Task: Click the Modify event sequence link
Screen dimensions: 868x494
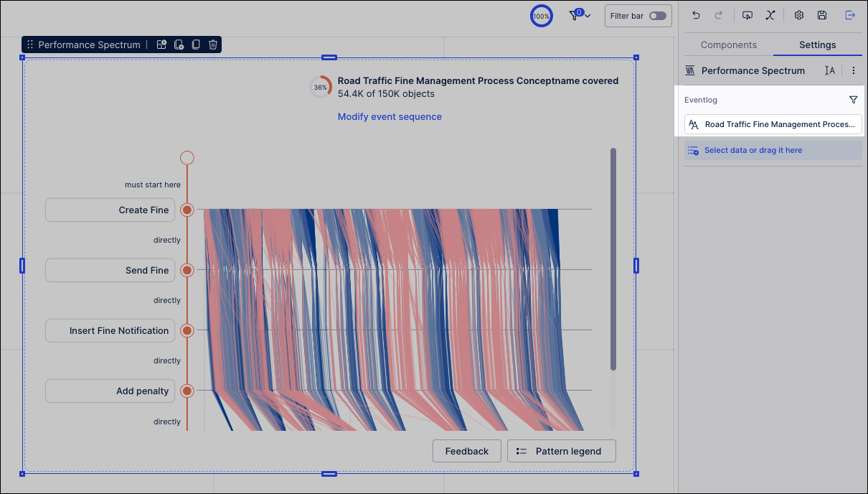Action: (x=390, y=116)
